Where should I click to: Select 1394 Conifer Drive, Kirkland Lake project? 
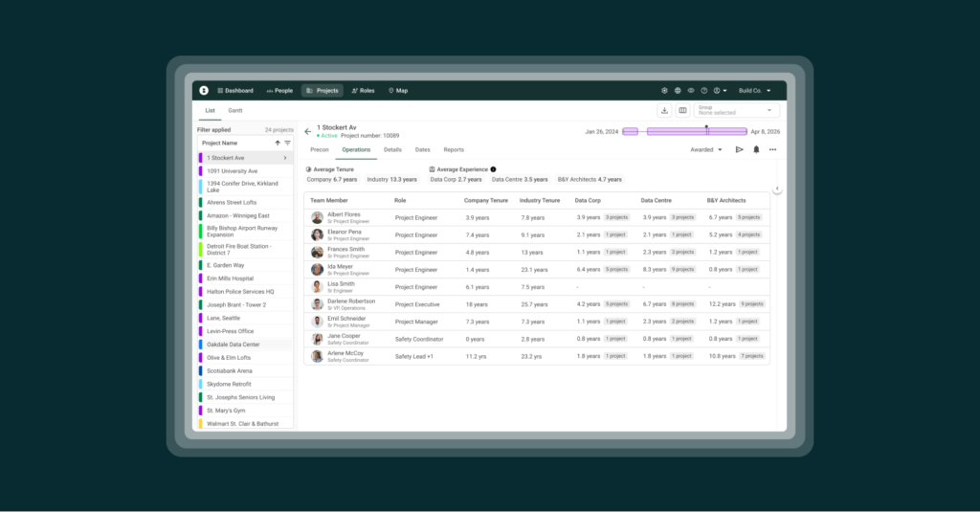tap(246, 187)
